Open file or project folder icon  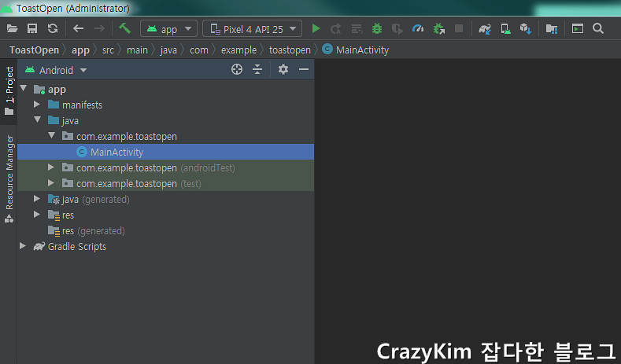13,28
